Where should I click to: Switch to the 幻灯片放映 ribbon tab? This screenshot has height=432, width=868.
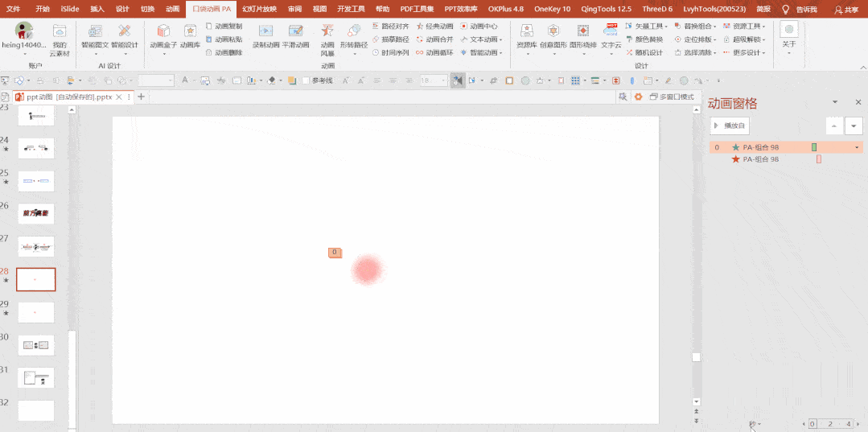[259, 9]
